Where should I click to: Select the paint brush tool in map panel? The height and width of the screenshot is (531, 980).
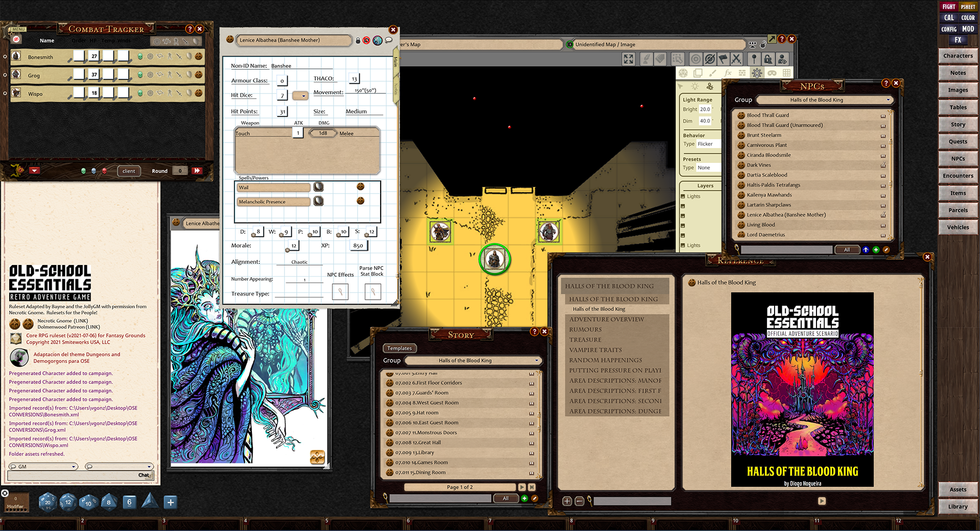[713, 73]
